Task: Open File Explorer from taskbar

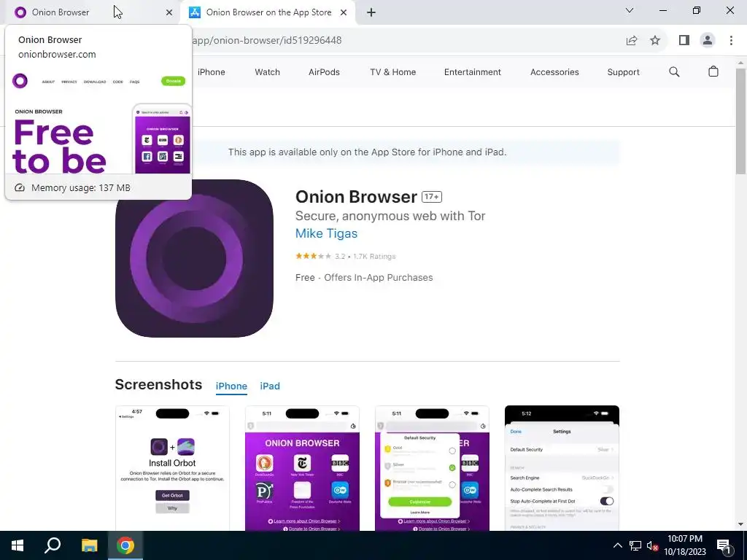Action: 89,545
